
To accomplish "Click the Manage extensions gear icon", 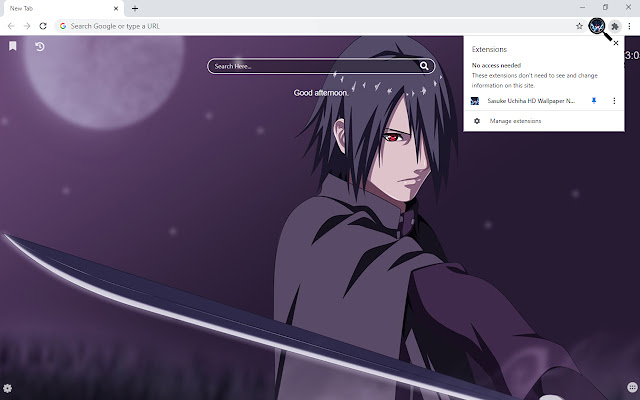I will tap(477, 121).
